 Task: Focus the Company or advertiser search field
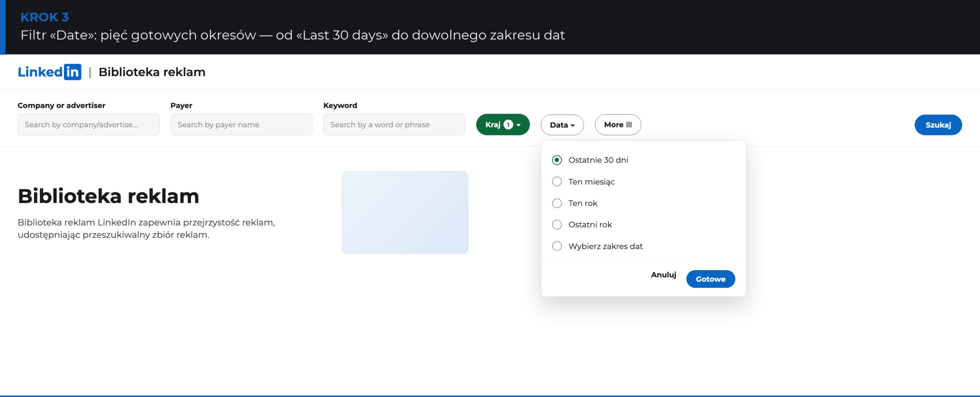click(88, 124)
